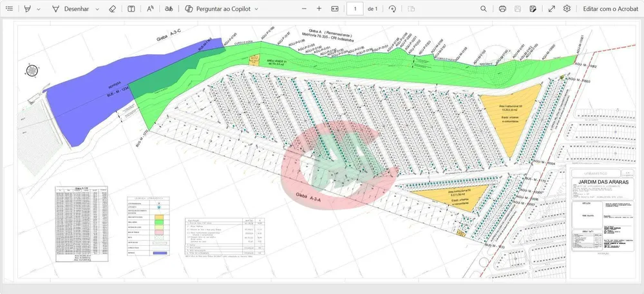
Task: Select the highlighter tool
Action: [x=28, y=8]
